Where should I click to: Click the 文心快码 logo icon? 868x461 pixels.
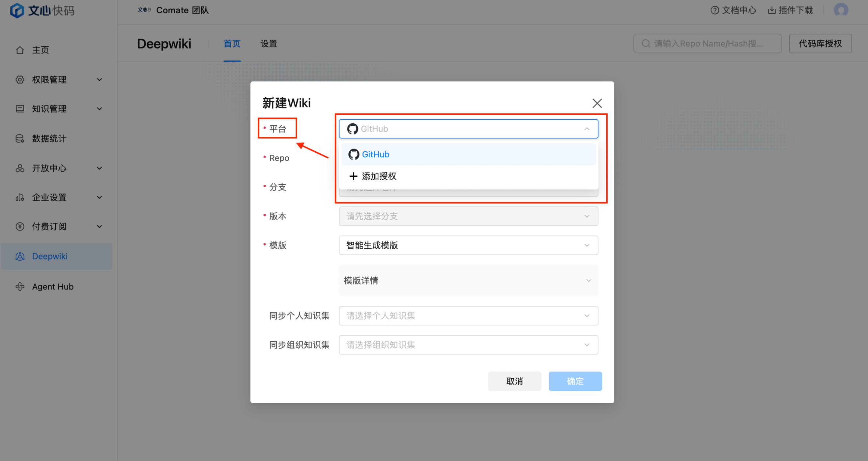click(x=17, y=11)
